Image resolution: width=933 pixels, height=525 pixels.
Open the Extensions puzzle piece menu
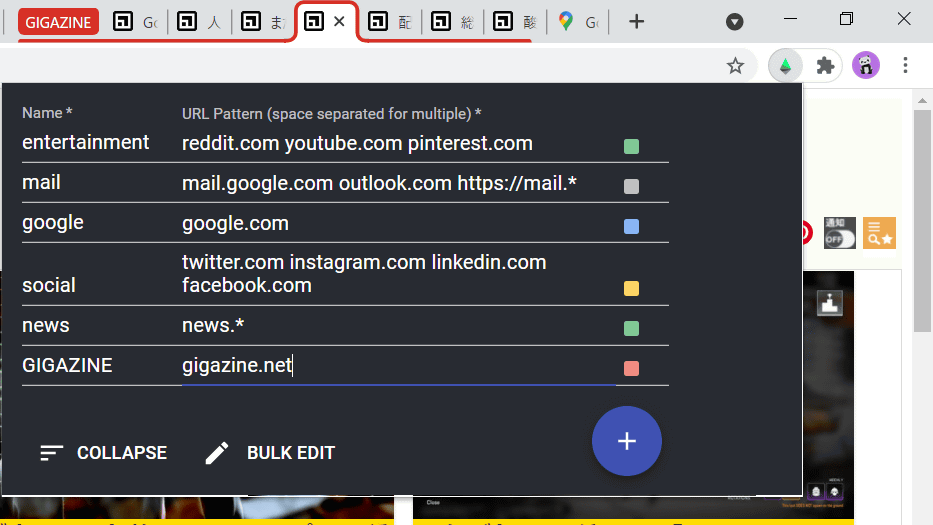825,65
